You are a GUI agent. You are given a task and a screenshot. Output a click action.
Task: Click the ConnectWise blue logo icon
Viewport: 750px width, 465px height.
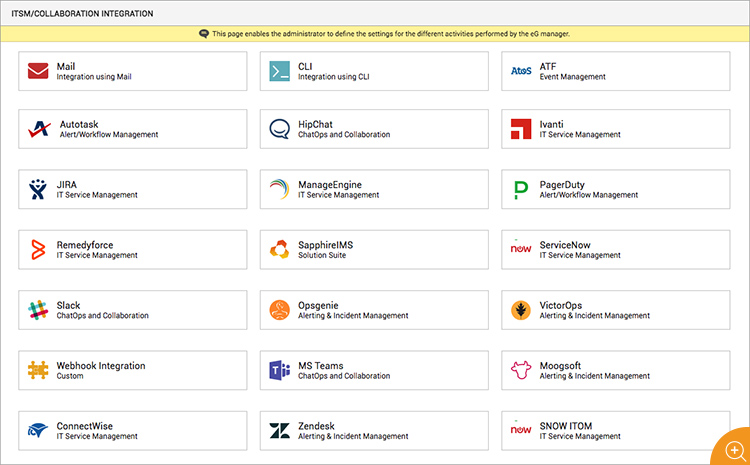pyautogui.click(x=38, y=430)
